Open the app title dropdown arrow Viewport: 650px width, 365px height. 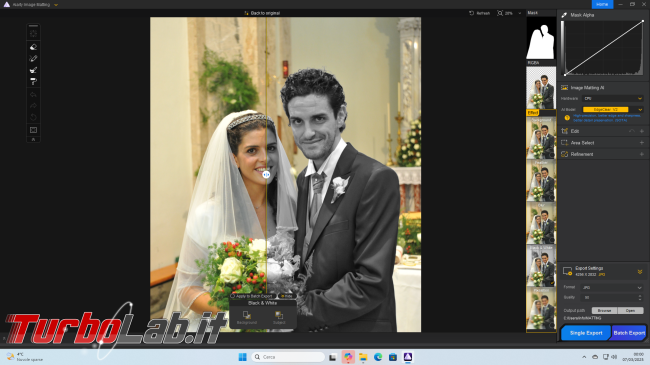pyautogui.click(x=56, y=5)
